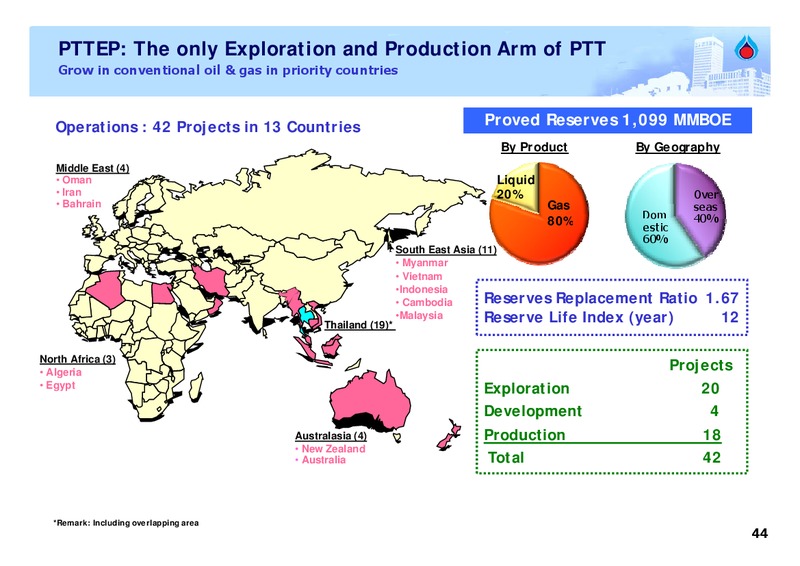
Task: Click the pink Iran shape on map
Action: tap(213, 281)
